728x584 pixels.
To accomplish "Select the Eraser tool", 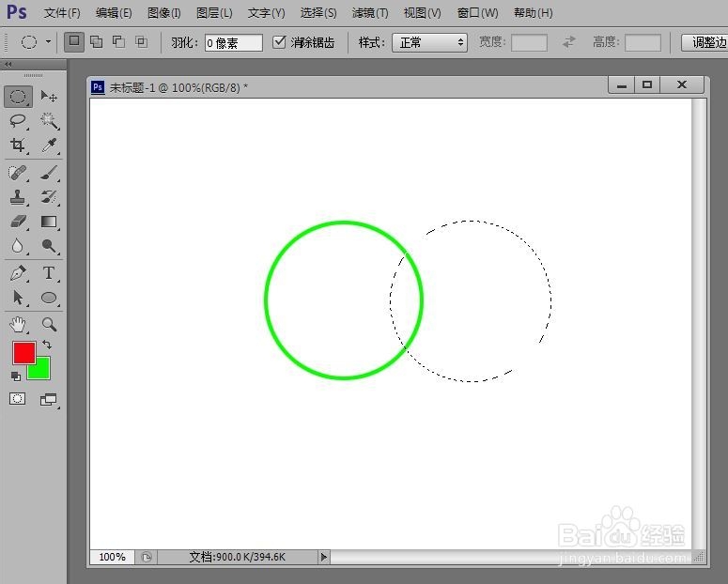I will click(18, 222).
